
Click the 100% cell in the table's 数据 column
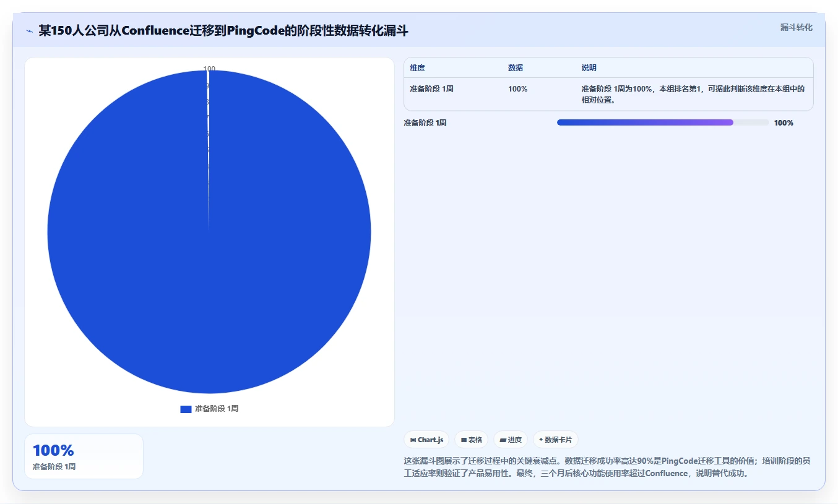[x=517, y=89]
